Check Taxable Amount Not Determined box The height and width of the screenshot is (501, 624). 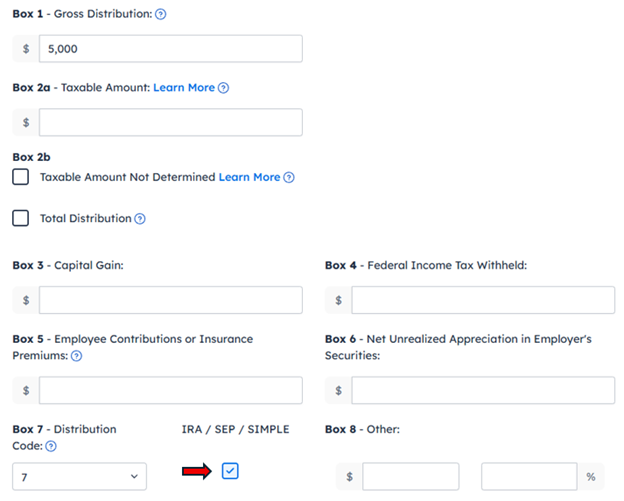pyautogui.click(x=20, y=177)
